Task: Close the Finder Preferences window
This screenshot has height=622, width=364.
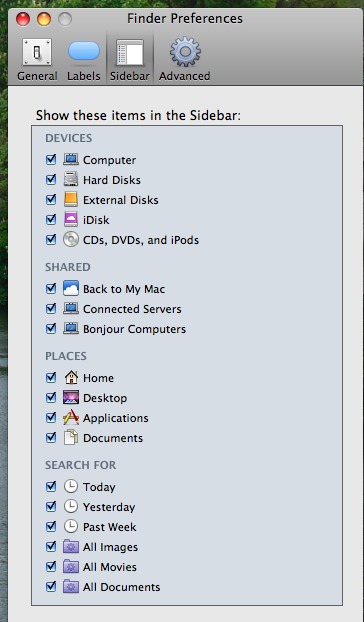Action: [23, 19]
